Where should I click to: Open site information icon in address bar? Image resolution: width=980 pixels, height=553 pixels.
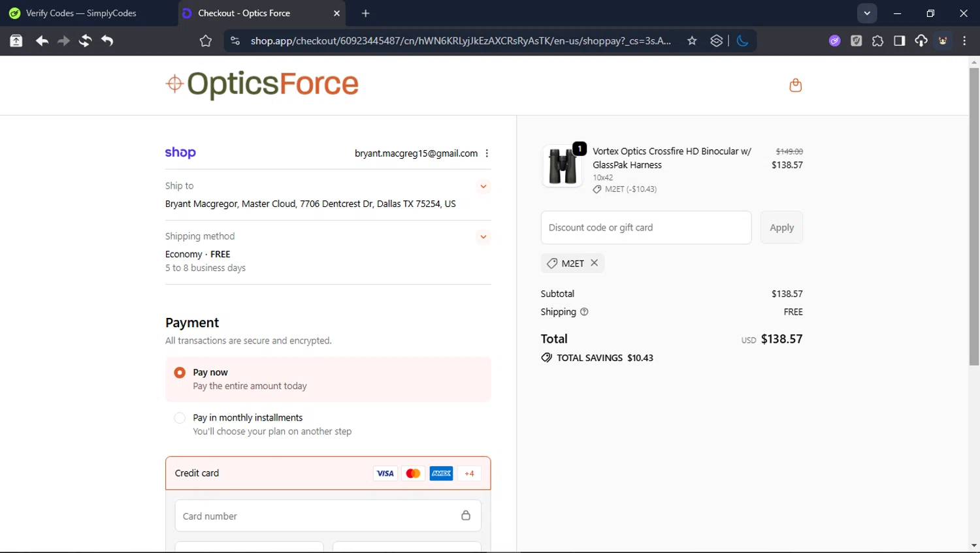pyautogui.click(x=235, y=41)
